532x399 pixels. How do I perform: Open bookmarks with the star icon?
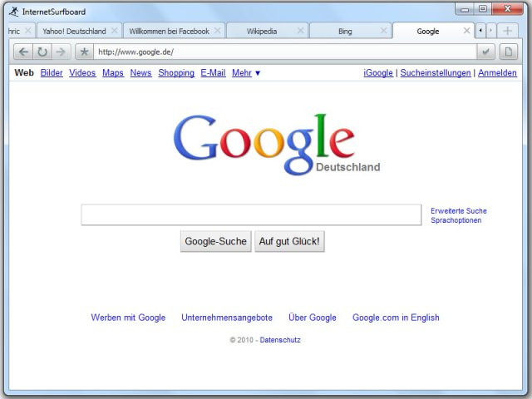[84, 52]
